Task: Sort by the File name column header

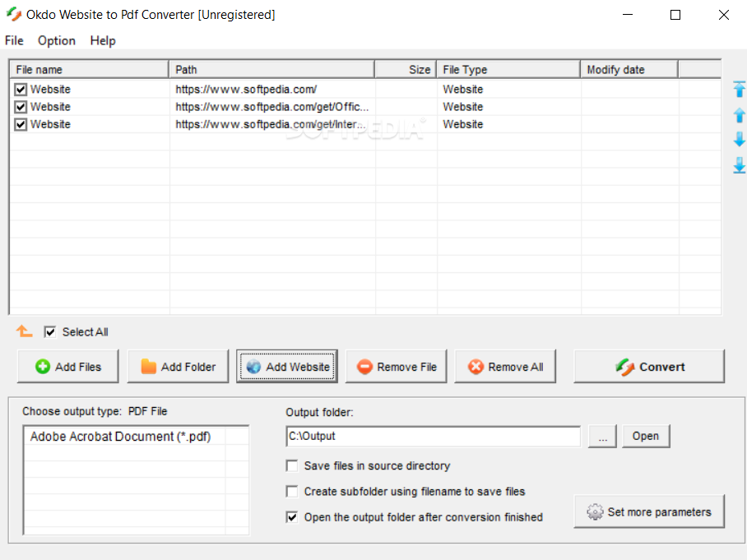Action: pos(90,70)
